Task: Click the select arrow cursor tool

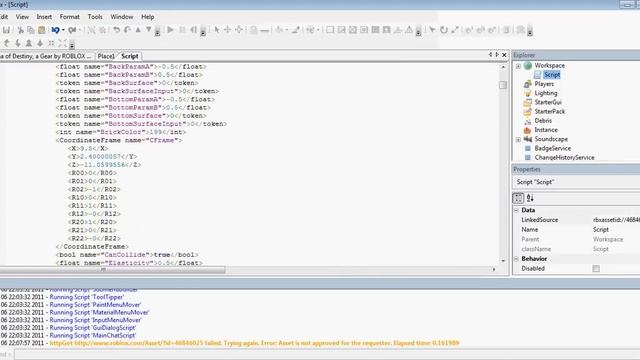Action: 217,30
